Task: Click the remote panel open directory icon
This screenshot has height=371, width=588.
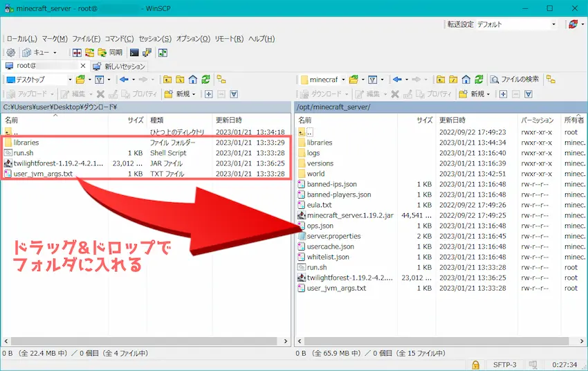Action: 353,80
